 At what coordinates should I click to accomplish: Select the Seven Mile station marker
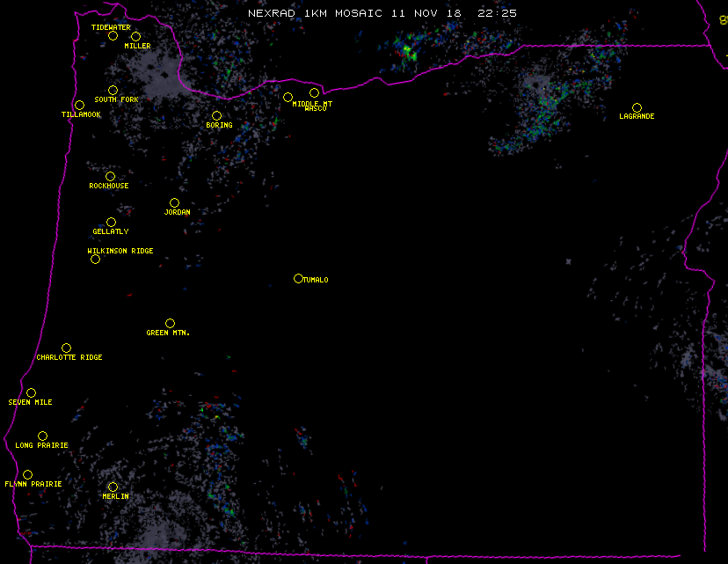31,392
